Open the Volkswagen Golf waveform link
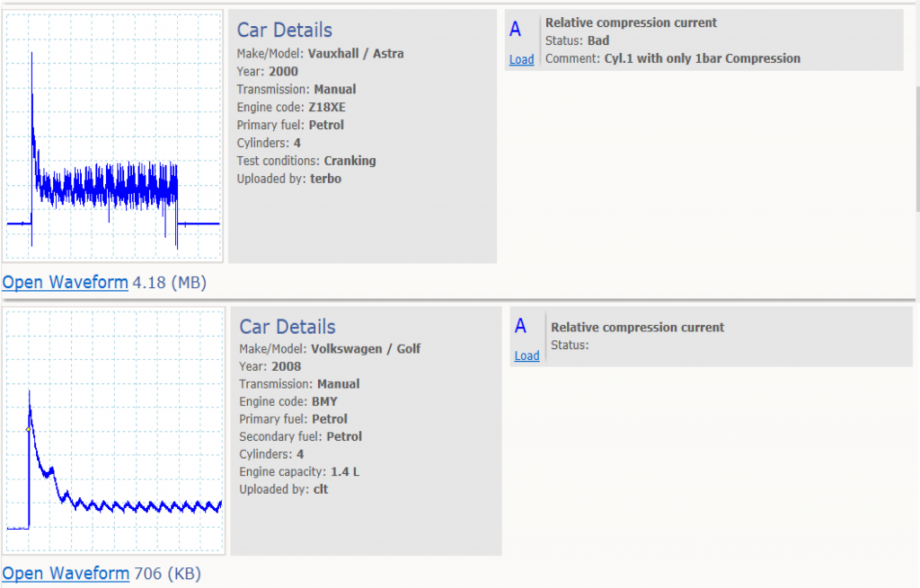The width and height of the screenshot is (920, 588). [x=66, y=574]
